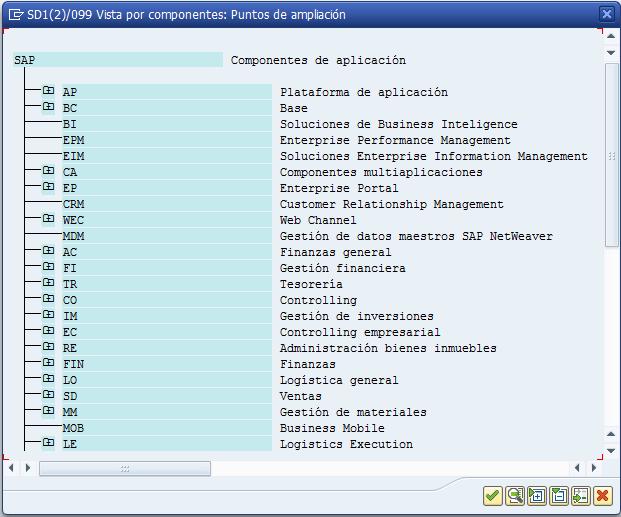Click the Expand subtree plus button

537,496
